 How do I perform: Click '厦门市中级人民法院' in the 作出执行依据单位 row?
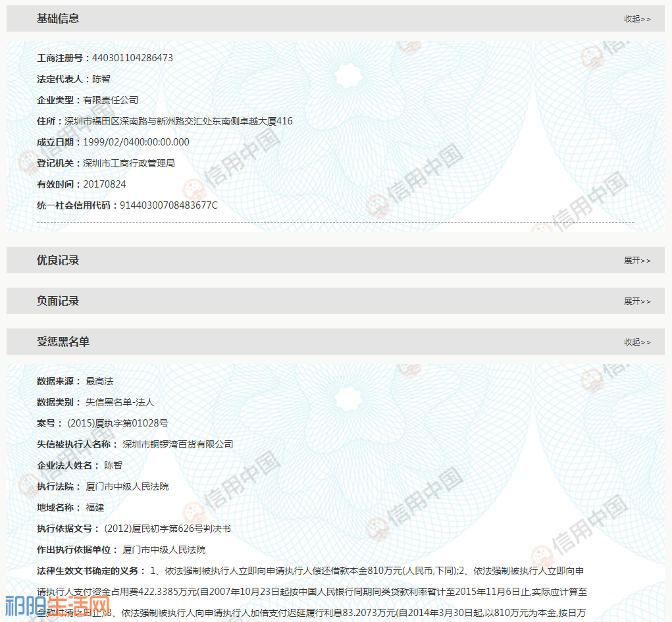pos(164,550)
